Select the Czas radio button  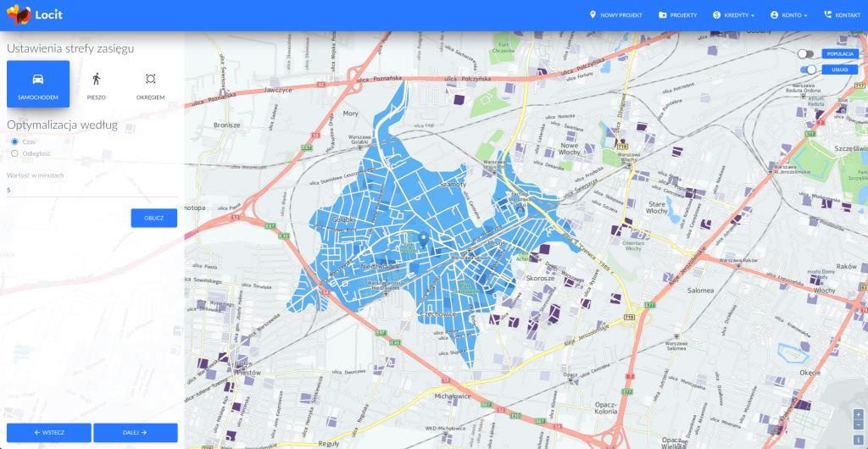[14, 141]
